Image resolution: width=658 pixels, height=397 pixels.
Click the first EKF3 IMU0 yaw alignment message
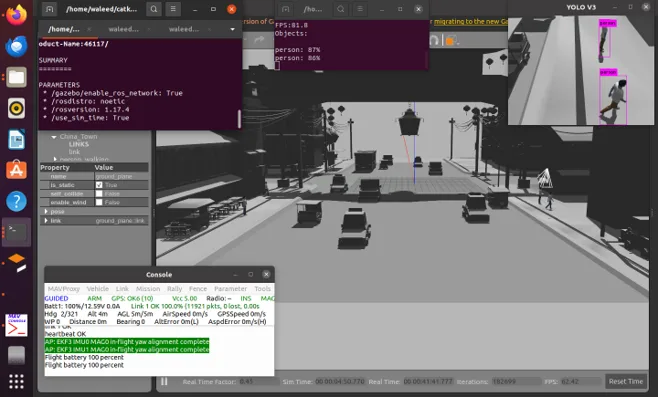127,342
